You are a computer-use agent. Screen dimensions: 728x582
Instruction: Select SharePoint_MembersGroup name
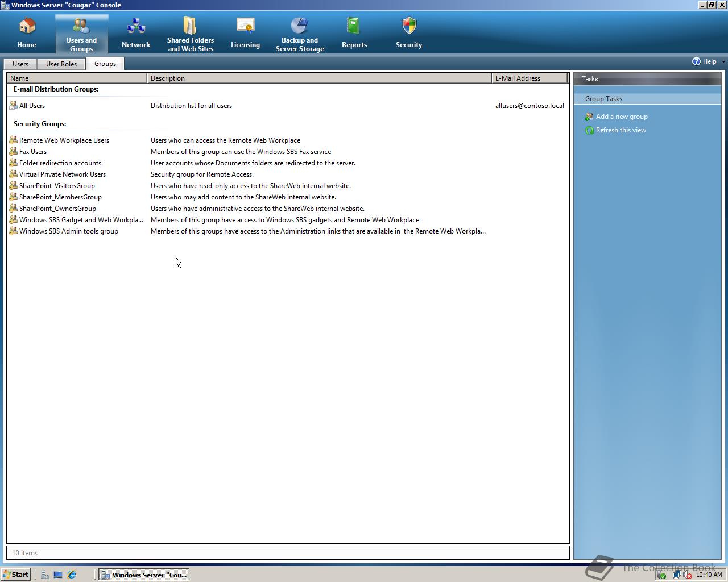[60, 197]
